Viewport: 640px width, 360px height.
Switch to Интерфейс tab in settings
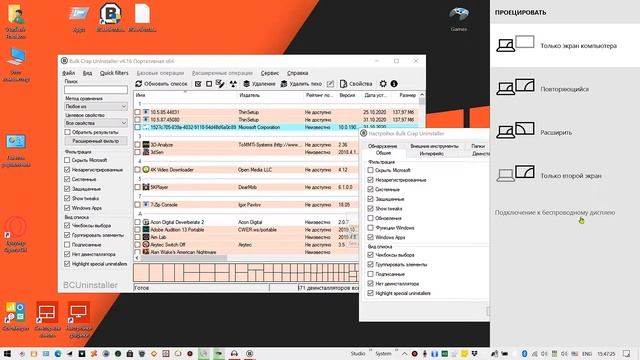pyautogui.click(x=431, y=153)
